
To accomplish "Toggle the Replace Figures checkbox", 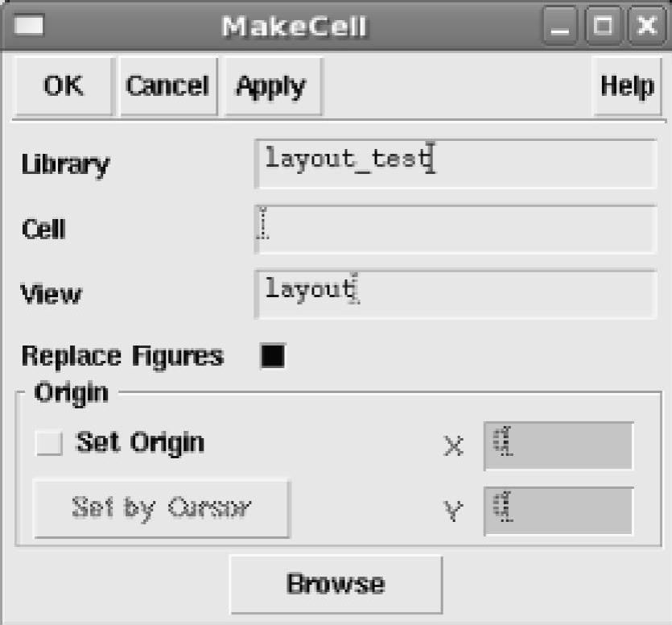I will pyautogui.click(x=273, y=356).
